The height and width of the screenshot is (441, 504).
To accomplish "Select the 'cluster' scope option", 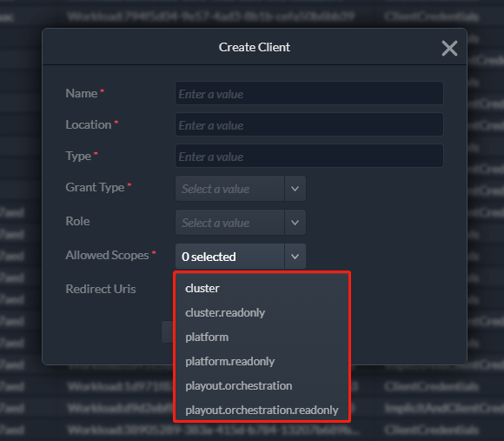I will 262,288.
